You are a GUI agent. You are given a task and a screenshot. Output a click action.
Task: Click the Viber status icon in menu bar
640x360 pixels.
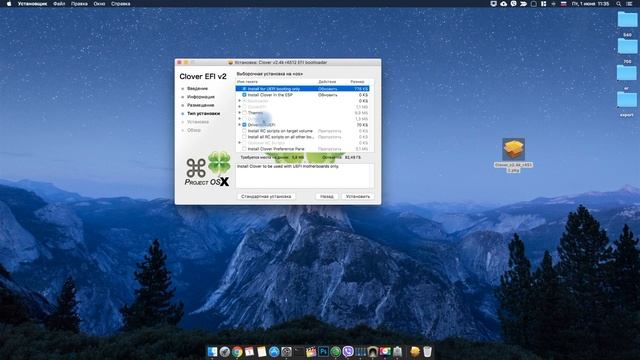click(513, 4)
